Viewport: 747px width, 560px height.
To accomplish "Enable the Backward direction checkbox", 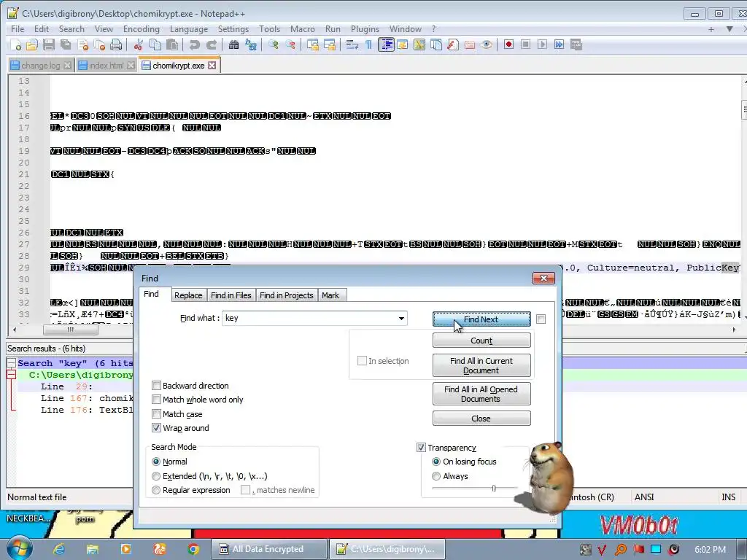I will coord(156,385).
